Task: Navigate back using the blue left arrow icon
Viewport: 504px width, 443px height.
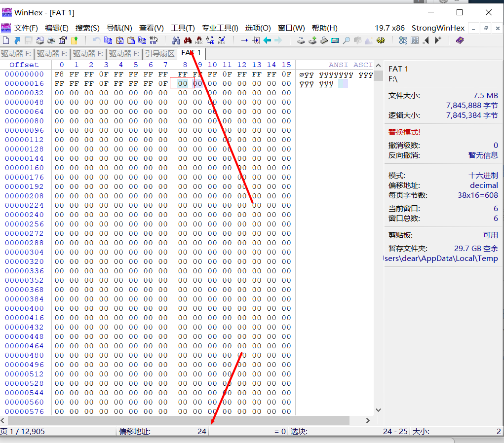Action: pyautogui.click(x=266, y=40)
